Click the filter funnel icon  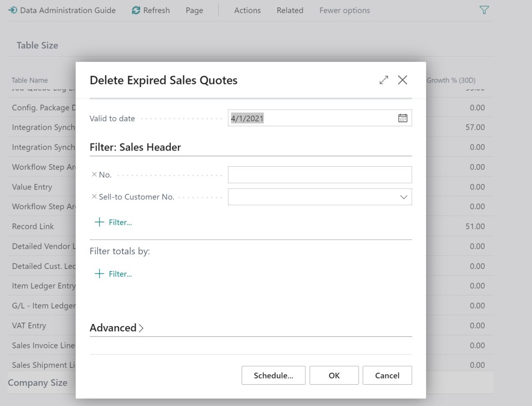[484, 10]
